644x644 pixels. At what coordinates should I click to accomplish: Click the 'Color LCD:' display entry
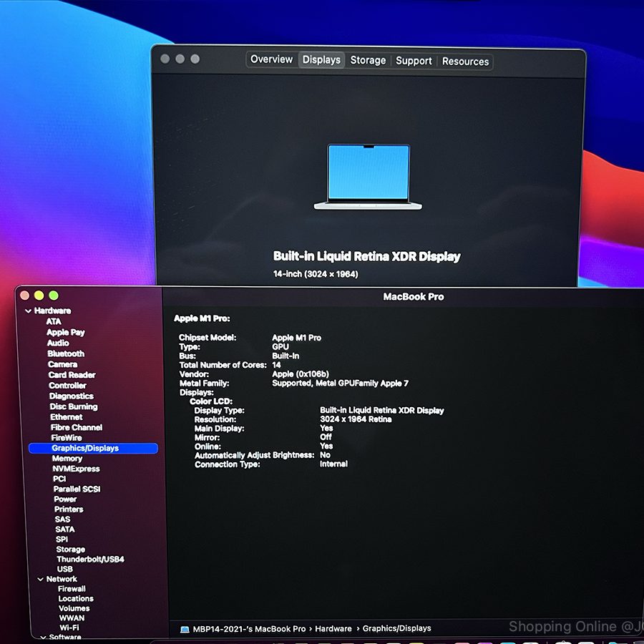[x=211, y=401]
